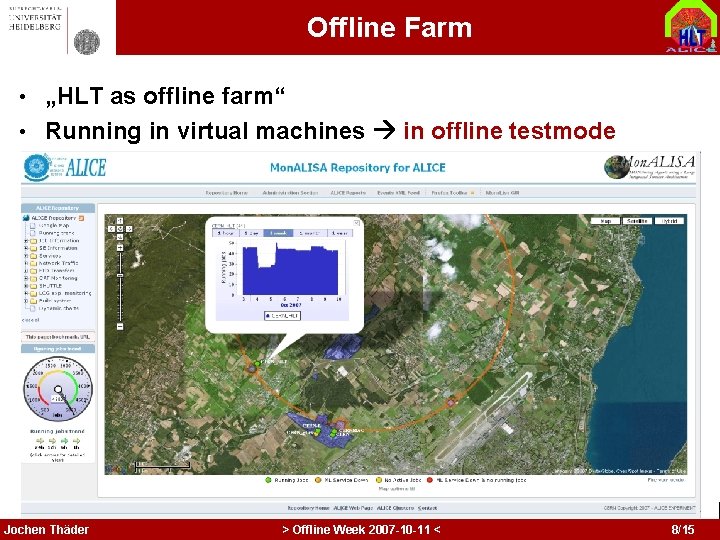
Task: Select the 1 hour tab in chart popup
Action: (225, 233)
